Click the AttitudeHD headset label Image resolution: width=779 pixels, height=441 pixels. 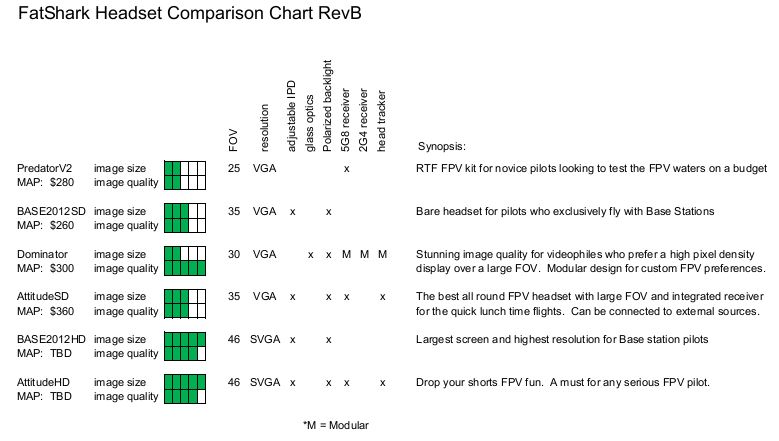coord(45,383)
